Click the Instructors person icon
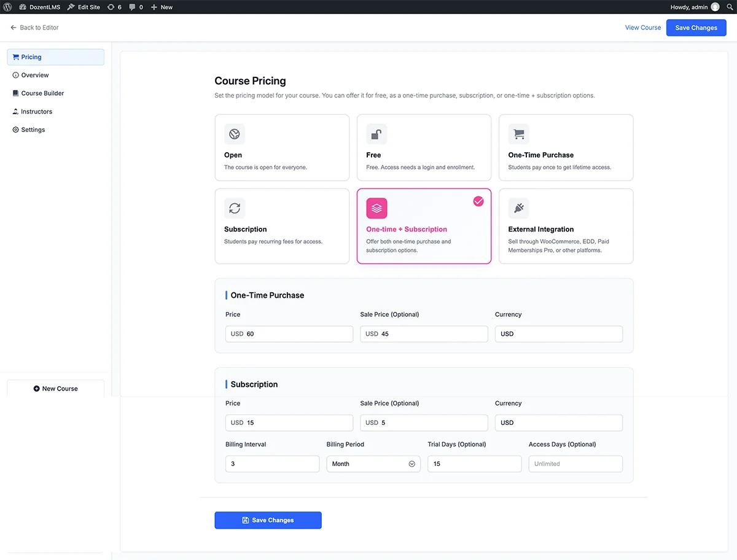The height and width of the screenshot is (560, 737). 16,112
